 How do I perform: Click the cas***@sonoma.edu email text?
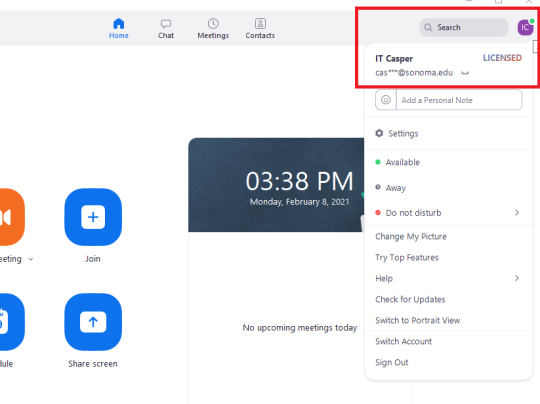tap(414, 73)
